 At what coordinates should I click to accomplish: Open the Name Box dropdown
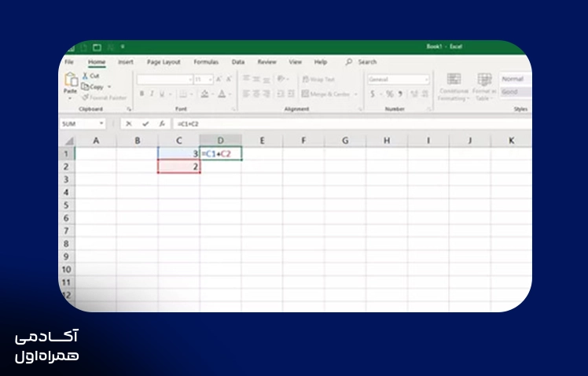[x=101, y=123]
